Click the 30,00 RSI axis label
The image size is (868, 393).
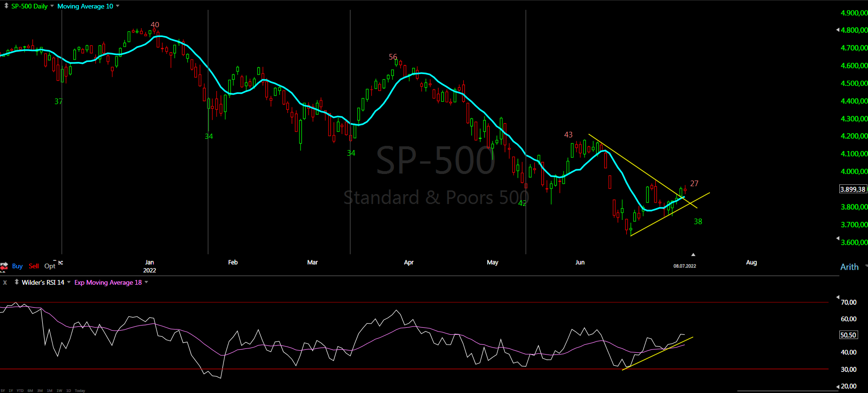[x=848, y=369]
